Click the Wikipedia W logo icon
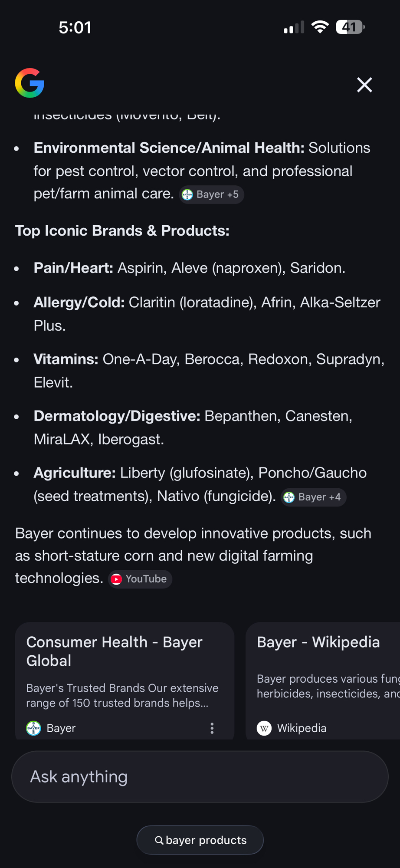 [x=264, y=728]
